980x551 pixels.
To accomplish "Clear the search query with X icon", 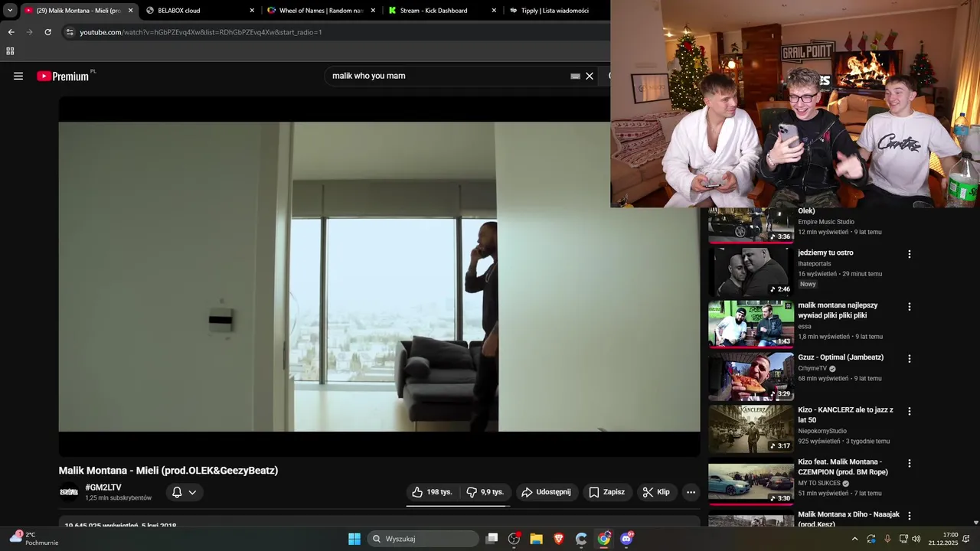I will pos(590,76).
